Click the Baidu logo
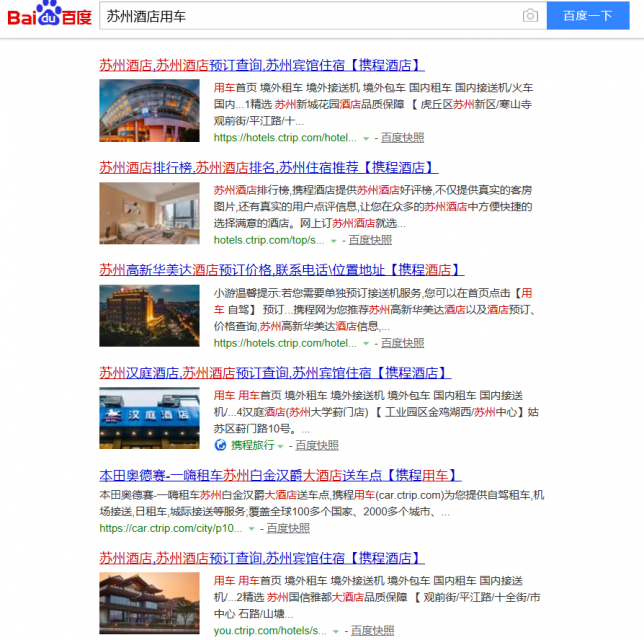The height and width of the screenshot is (640, 644). pos(49,16)
